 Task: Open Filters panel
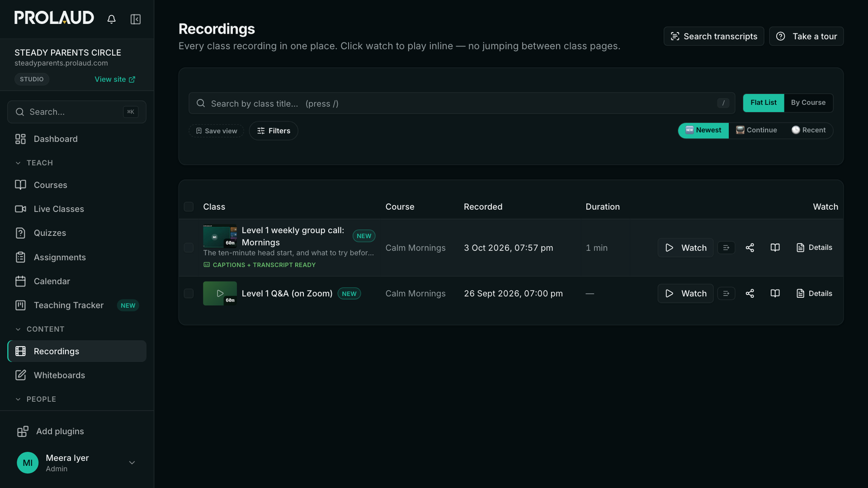coord(273,131)
